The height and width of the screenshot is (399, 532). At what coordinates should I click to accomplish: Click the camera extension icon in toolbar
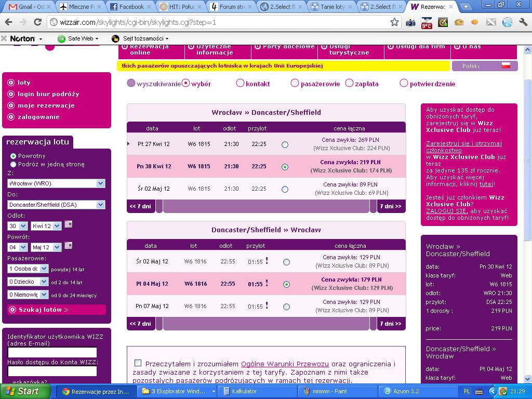coord(410,22)
